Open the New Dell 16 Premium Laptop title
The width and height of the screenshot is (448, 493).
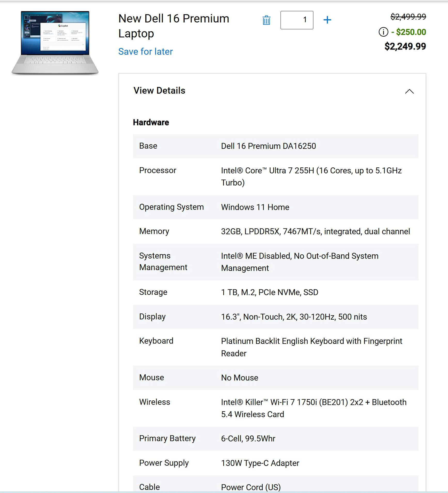174,26
